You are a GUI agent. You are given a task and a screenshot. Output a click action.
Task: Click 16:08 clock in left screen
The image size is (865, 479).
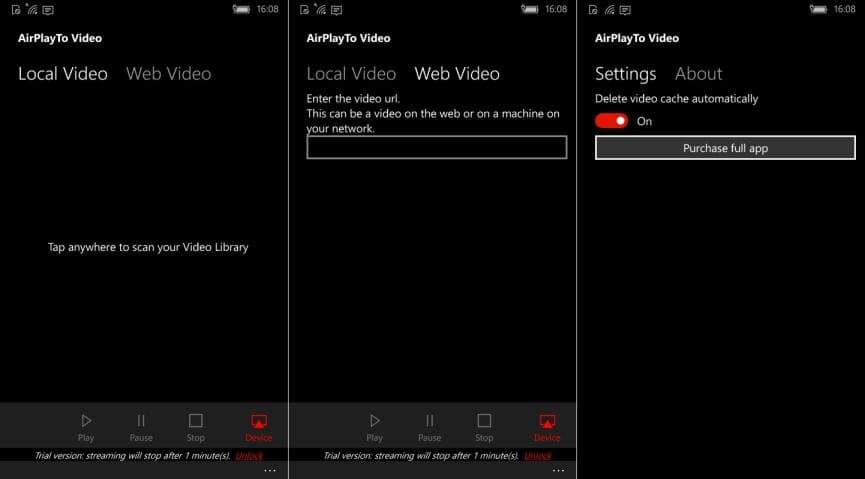[268, 9]
